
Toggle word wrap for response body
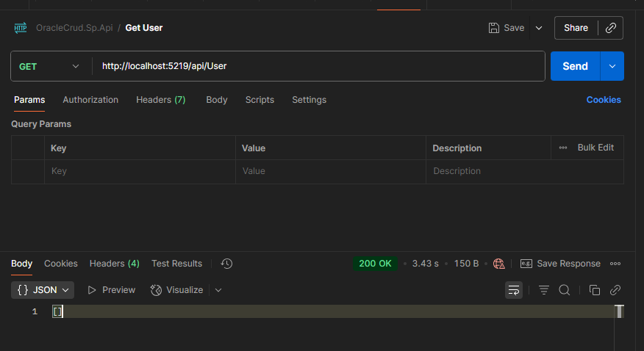coord(514,290)
